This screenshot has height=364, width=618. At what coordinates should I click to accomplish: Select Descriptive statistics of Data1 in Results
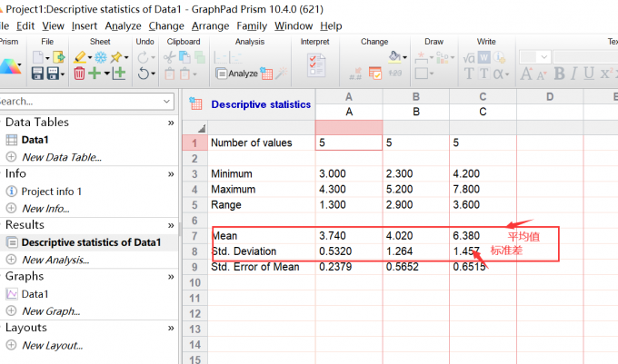(x=91, y=242)
